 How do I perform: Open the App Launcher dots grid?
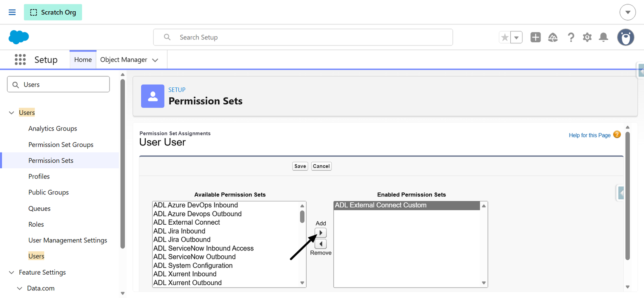[20, 60]
